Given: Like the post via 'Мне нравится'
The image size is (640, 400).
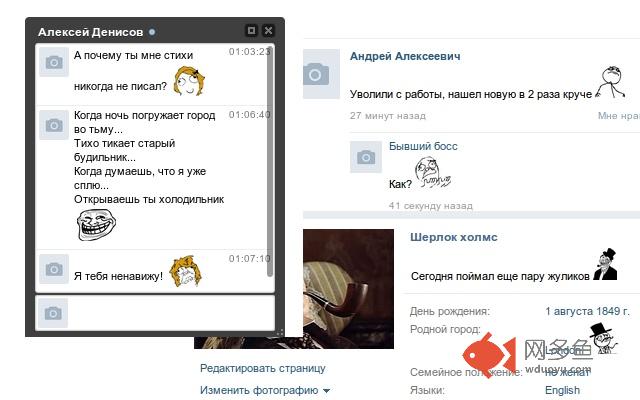Looking at the screenshot, I should 619,116.
